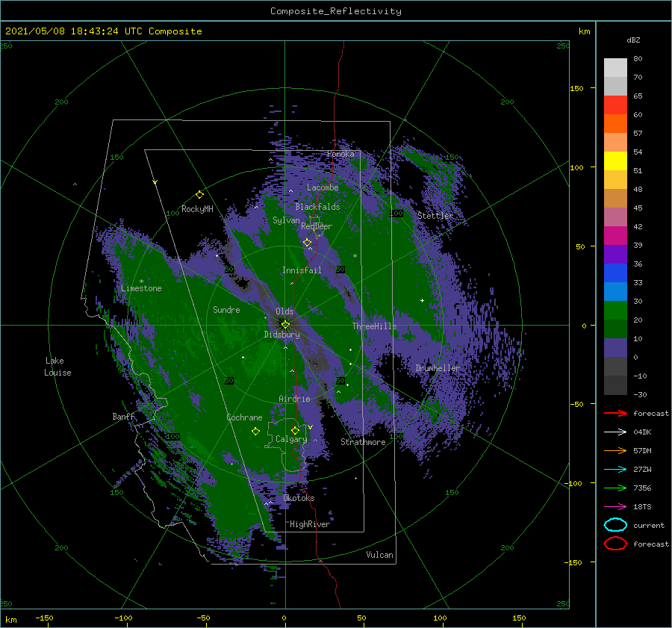Image resolution: width=672 pixels, height=628 pixels.
Task: Click the Limestone label
Action: point(141,288)
